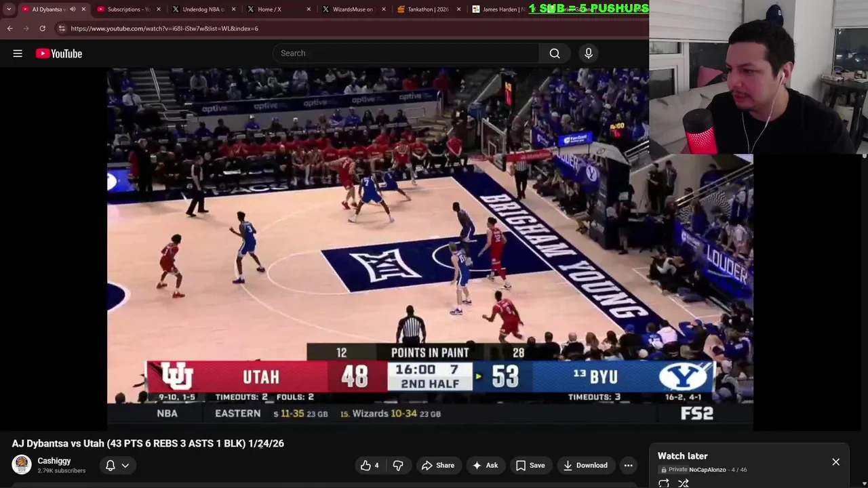Click the Share button
This screenshot has height=488, width=868.
coord(437,465)
